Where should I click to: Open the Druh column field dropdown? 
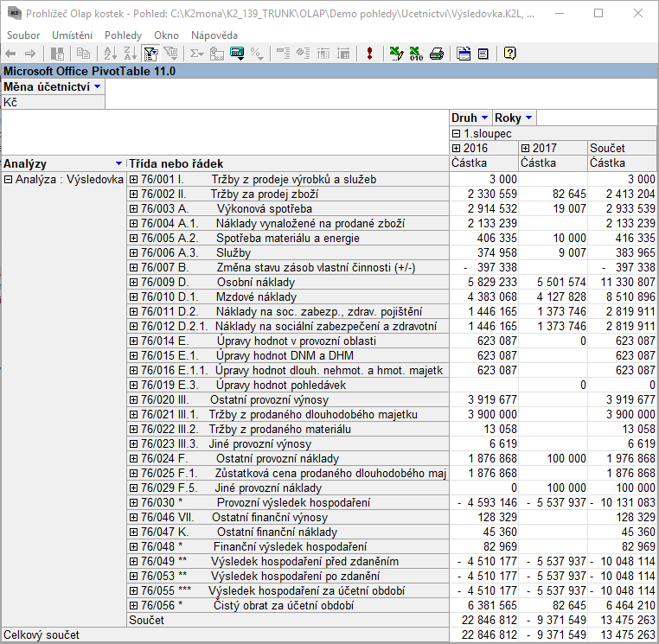[x=484, y=118]
